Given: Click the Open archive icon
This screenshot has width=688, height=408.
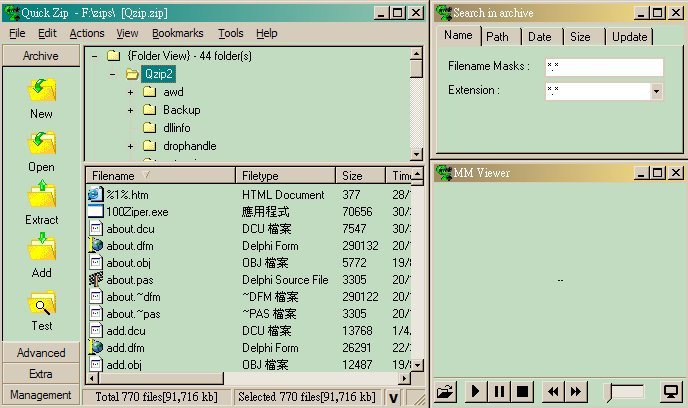Looking at the screenshot, I should coord(42,143).
